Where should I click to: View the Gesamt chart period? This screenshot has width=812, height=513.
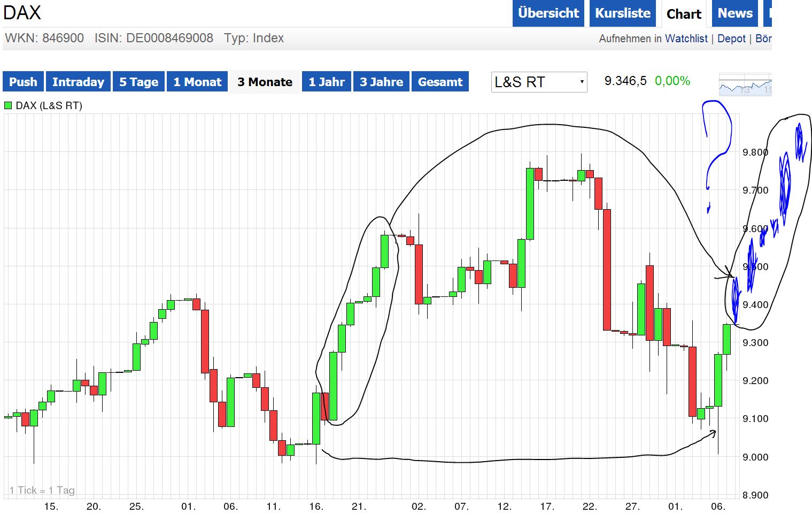(x=440, y=81)
